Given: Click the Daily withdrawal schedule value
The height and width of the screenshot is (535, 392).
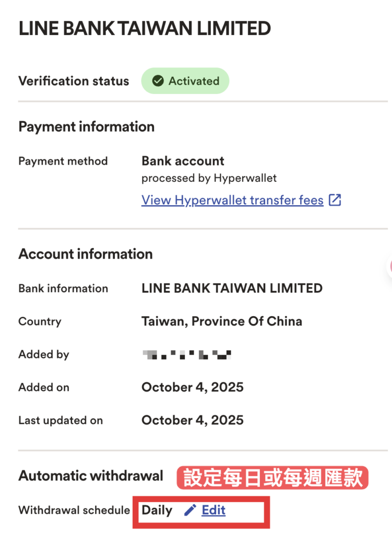Looking at the screenshot, I should click(x=157, y=510).
